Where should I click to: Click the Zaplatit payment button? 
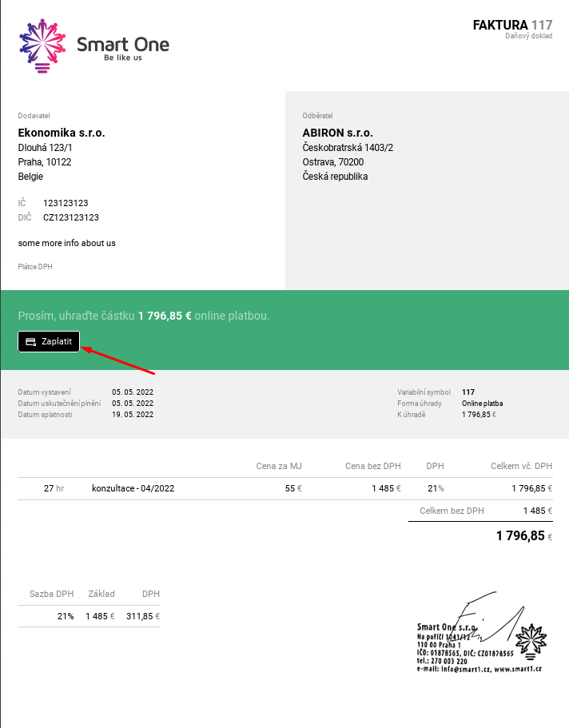(49, 341)
